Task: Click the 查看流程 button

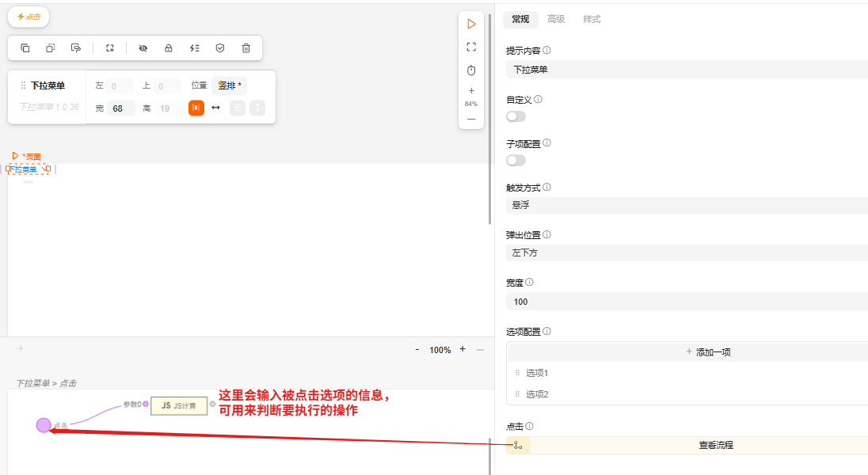Action: pyautogui.click(x=715, y=445)
